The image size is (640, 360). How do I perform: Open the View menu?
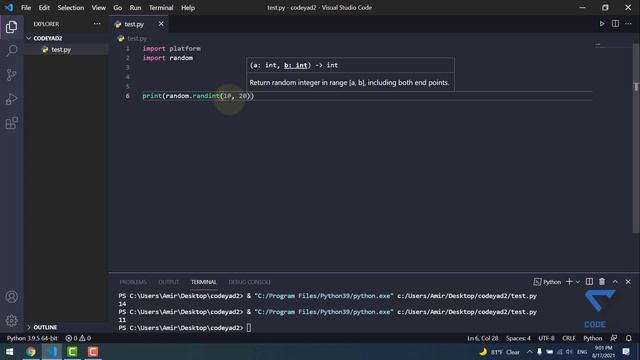tap(98, 7)
